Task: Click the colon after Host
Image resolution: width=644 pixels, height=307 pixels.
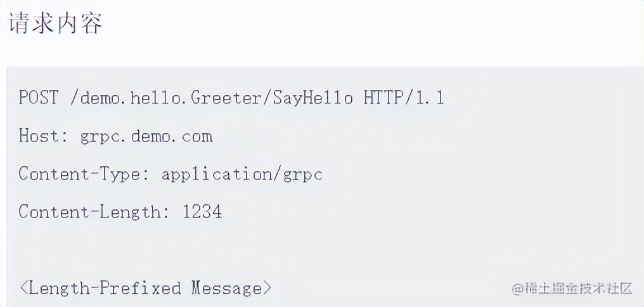Action: (x=64, y=137)
